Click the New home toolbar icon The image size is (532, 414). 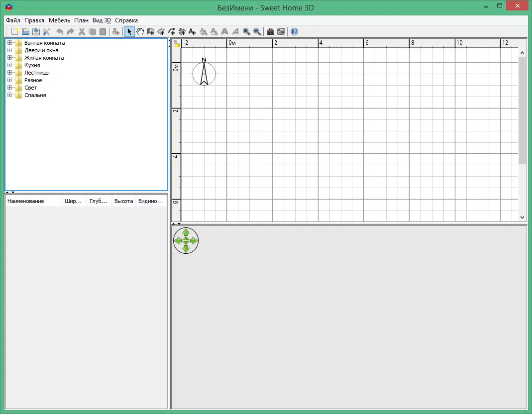(14, 31)
